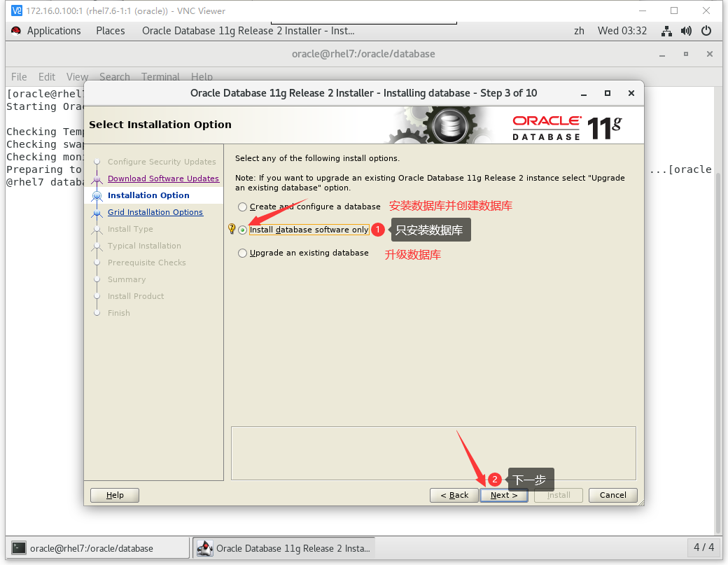Minimize the oracle@rhel7 terminal window
Viewport: 728px width, 565px height.
coord(662,55)
